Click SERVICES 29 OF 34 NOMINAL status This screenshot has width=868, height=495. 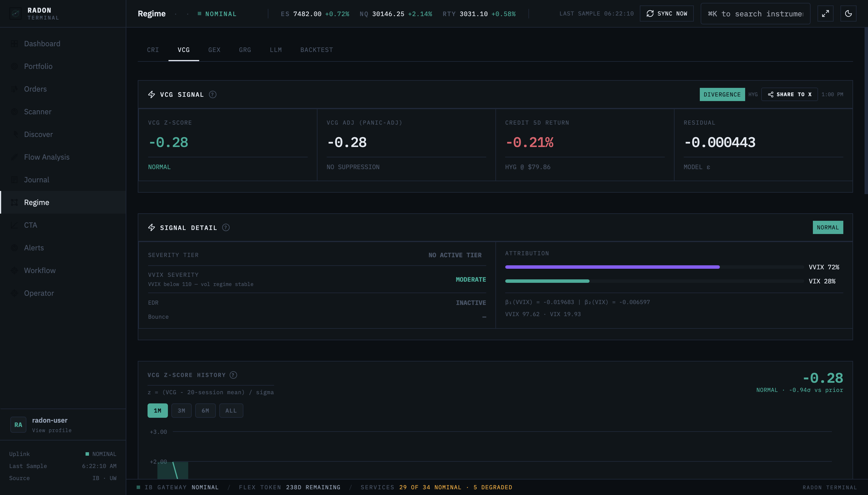click(x=436, y=487)
